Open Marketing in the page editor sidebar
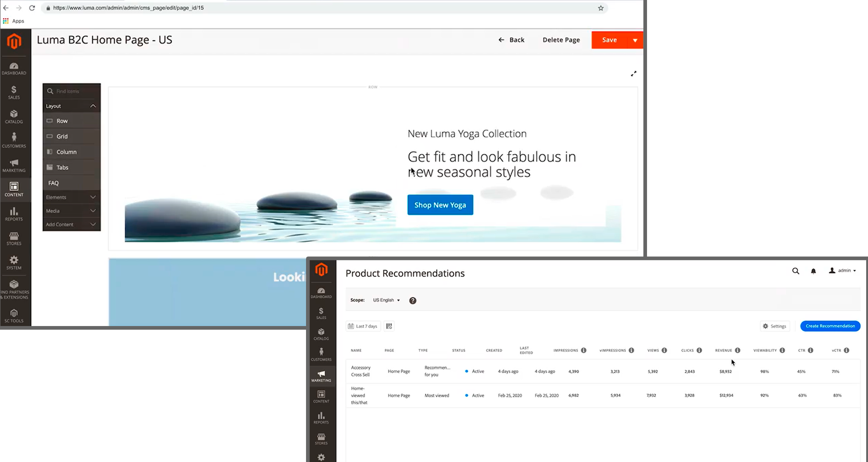This screenshot has height=462, width=868. coord(14,166)
